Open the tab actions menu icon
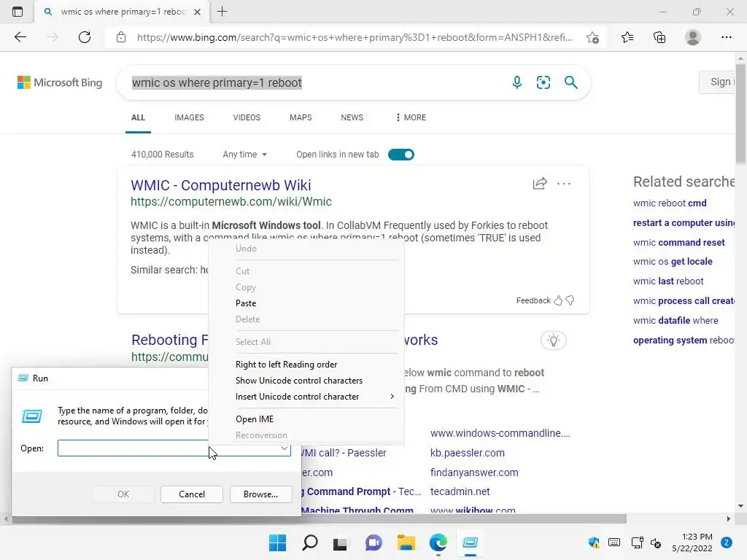Screen dimensions: 747x560 click(18, 12)
